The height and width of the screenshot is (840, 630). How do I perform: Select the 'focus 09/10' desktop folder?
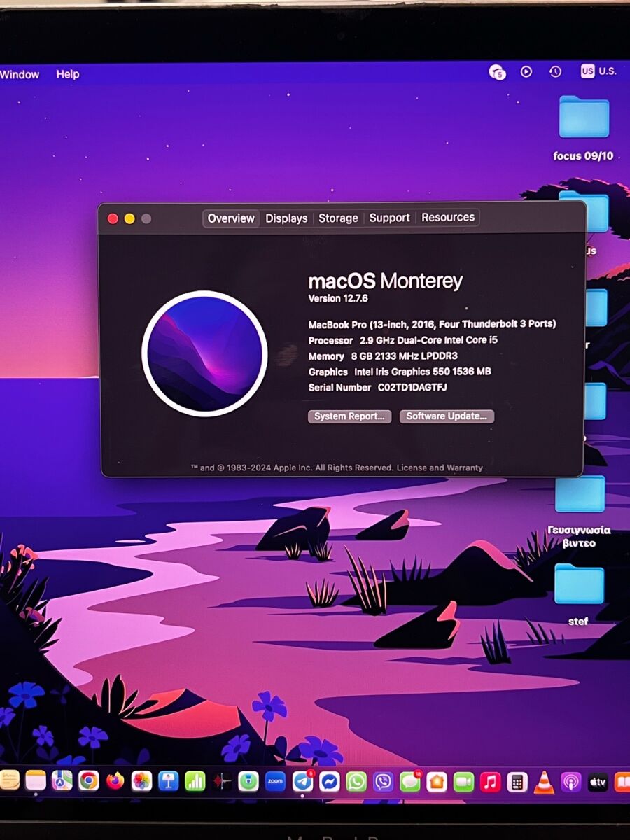pyautogui.click(x=584, y=127)
